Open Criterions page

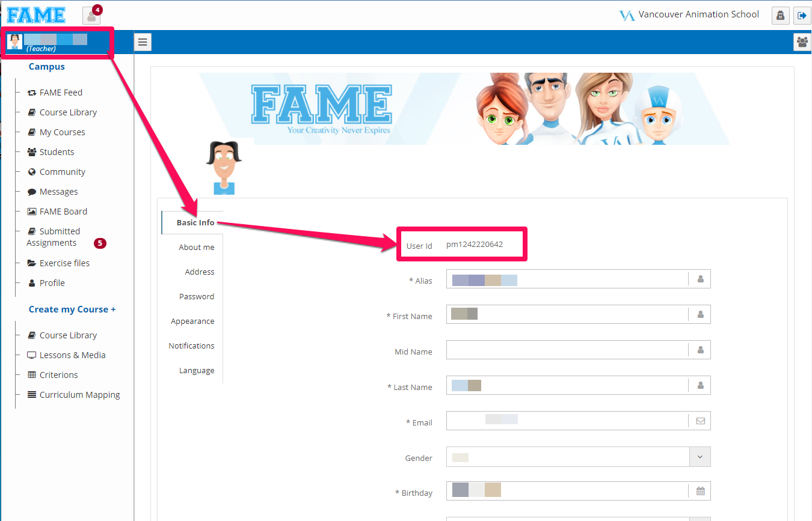click(53, 375)
